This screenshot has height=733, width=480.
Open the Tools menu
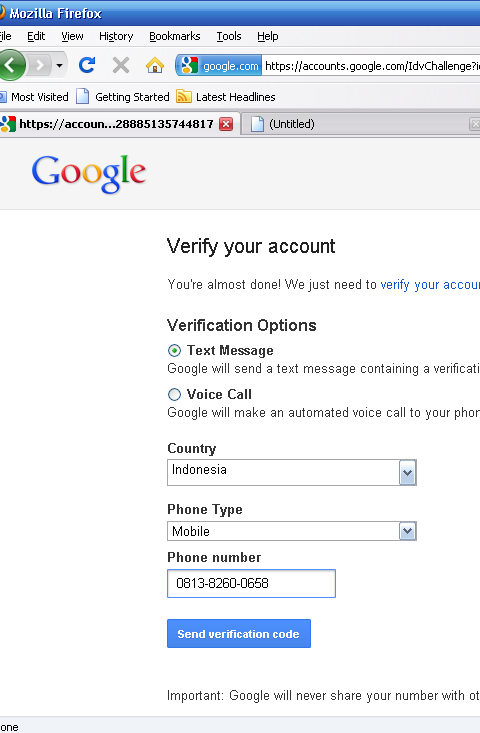(229, 36)
